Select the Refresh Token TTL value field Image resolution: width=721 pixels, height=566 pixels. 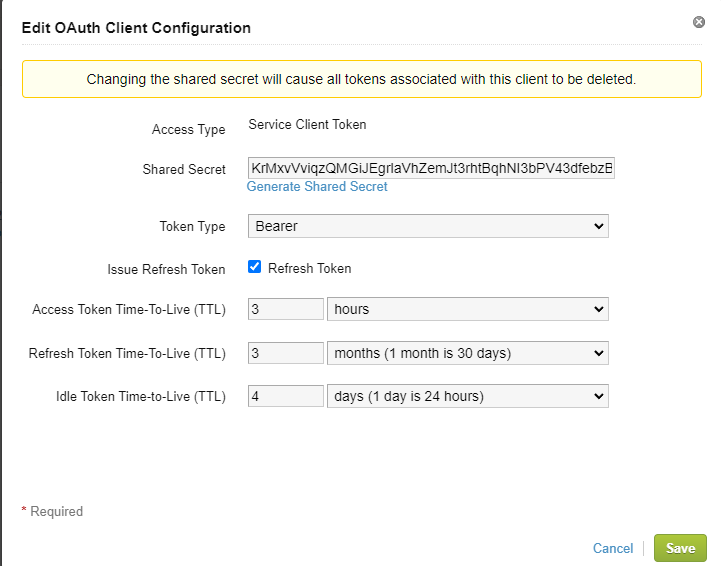point(285,353)
